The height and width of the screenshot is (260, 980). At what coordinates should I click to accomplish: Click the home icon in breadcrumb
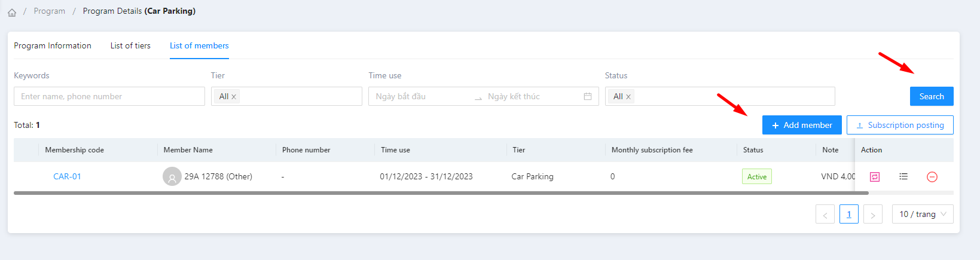[12, 12]
